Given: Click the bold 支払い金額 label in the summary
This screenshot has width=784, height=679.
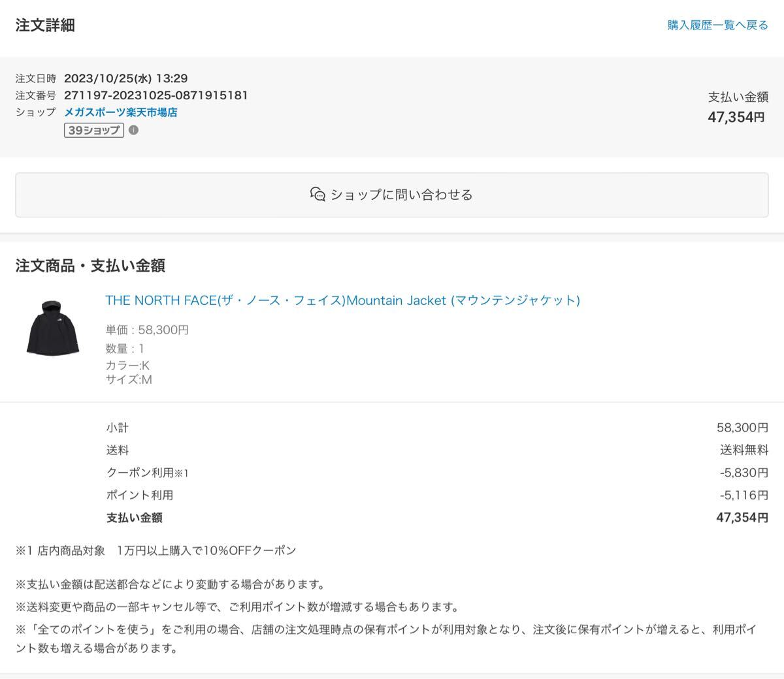Looking at the screenshot, I should tap(134, 518).
